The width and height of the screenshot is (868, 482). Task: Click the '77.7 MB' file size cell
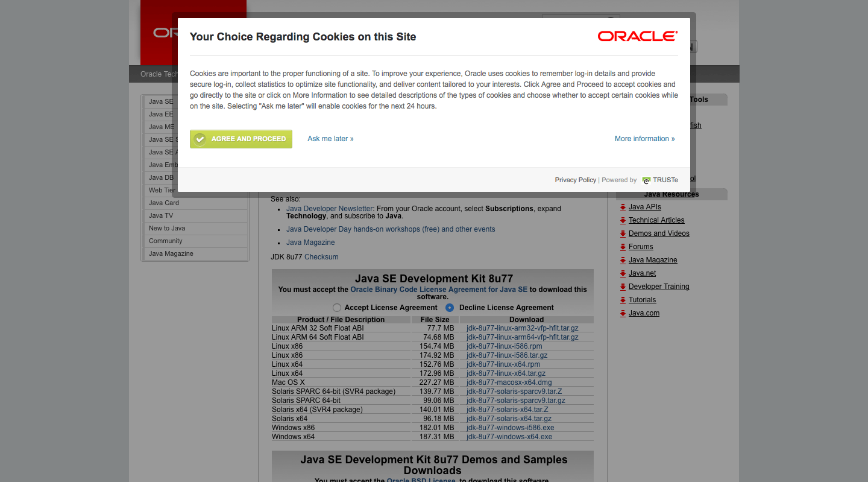pos(435,328)
